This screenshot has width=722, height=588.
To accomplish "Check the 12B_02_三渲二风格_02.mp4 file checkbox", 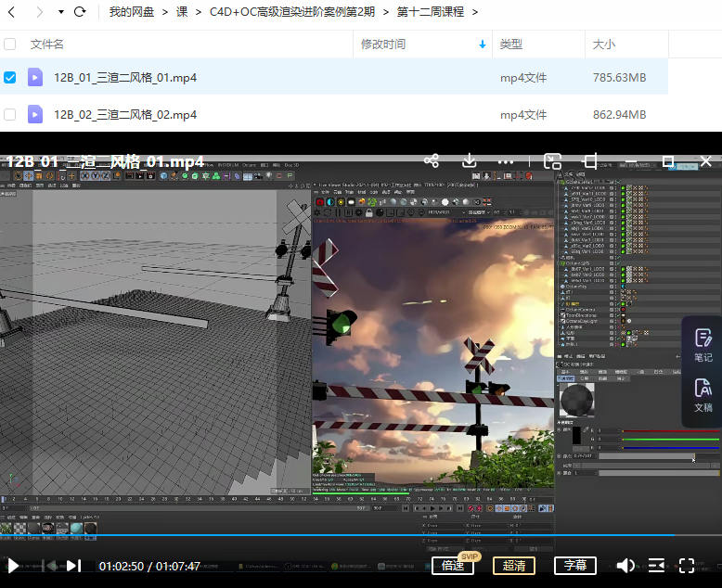I will pyautogui.click(x=10, y=115).
